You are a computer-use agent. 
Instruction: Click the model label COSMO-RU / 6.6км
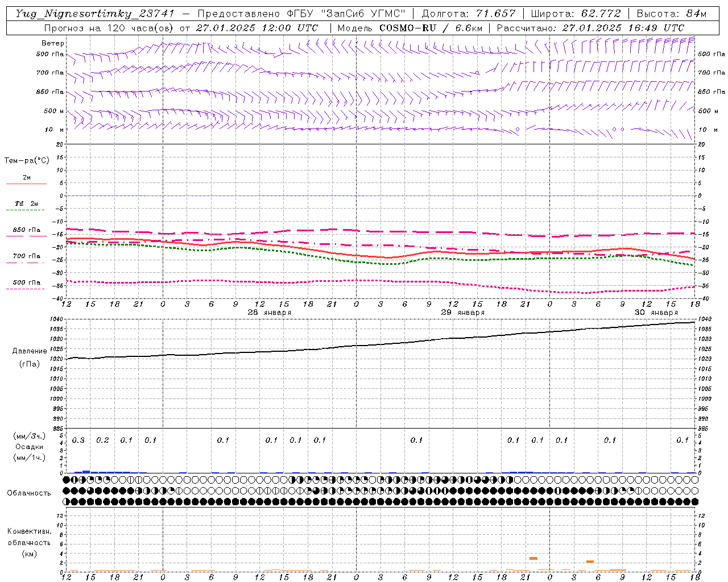pos(431,28)
